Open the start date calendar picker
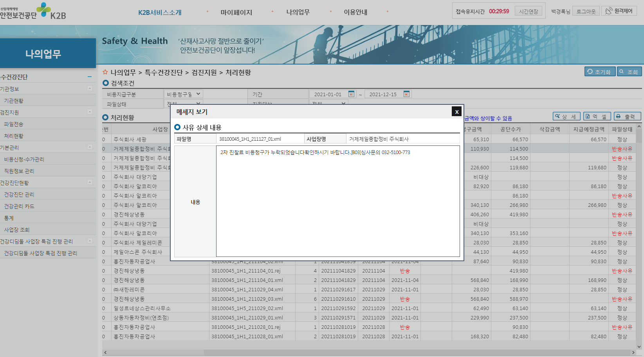Viewport: 644px width, 357px height. tap(351, 94)
